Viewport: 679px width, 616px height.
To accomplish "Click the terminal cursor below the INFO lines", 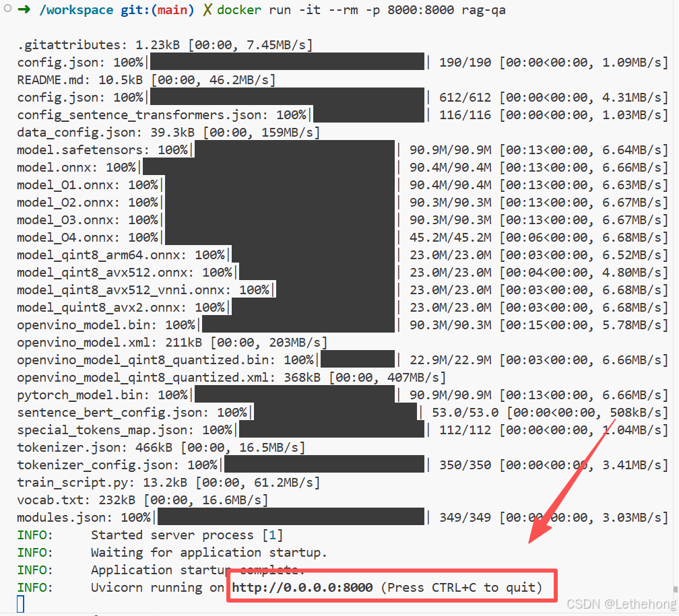I will 20,605.
